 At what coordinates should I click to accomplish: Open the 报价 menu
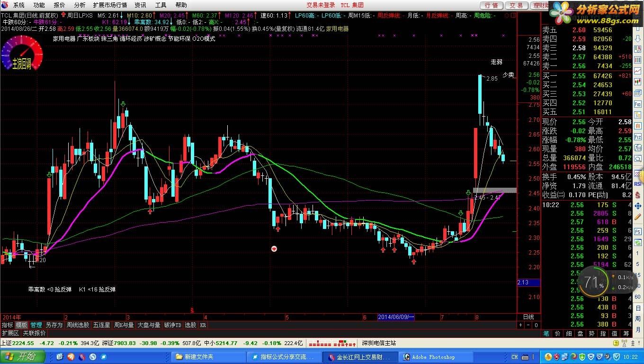60,5
